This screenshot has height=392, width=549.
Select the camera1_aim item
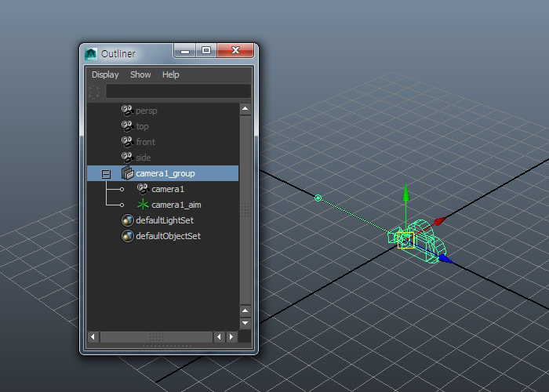pos(176,205)
